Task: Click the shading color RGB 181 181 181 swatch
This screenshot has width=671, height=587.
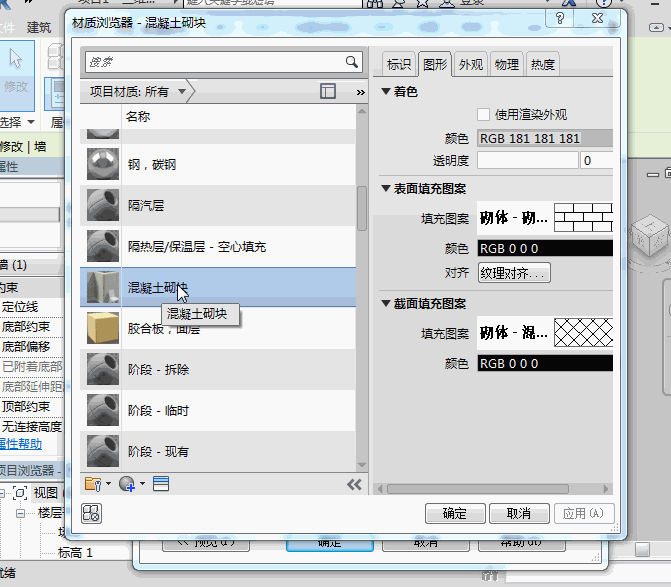Action: (545, 139)
